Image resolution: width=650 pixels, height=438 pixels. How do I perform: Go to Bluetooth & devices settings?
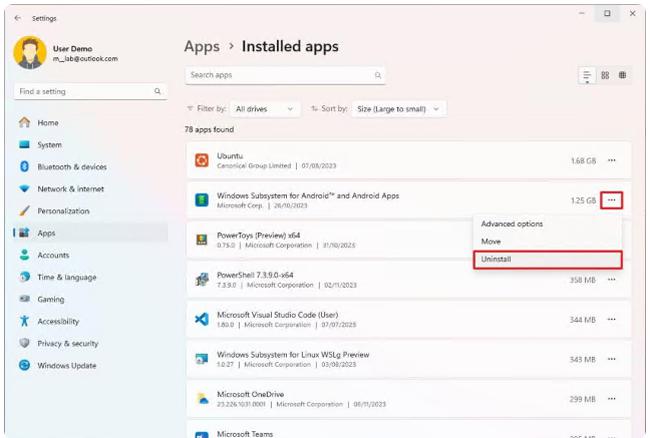tap(71, 167)
